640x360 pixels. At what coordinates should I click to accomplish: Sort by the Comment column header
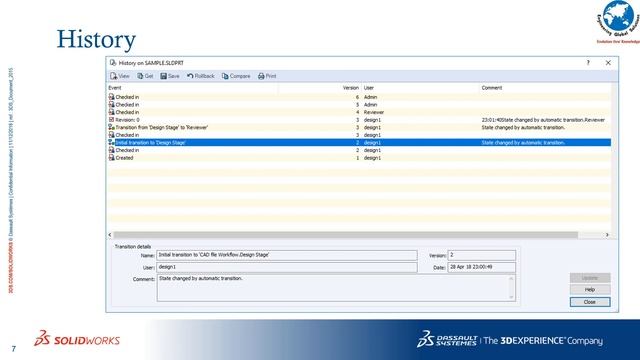coord(545,88)
